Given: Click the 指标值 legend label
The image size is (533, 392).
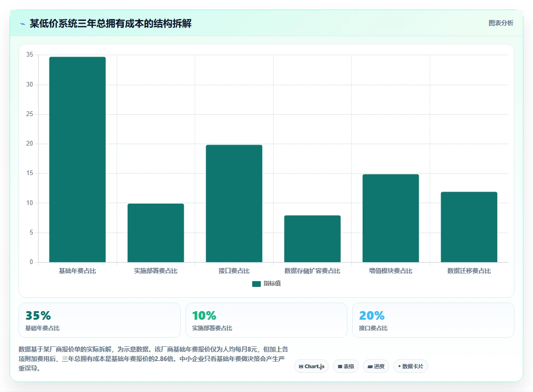Looking at the screenshot, I should click(x=272, y=284).
